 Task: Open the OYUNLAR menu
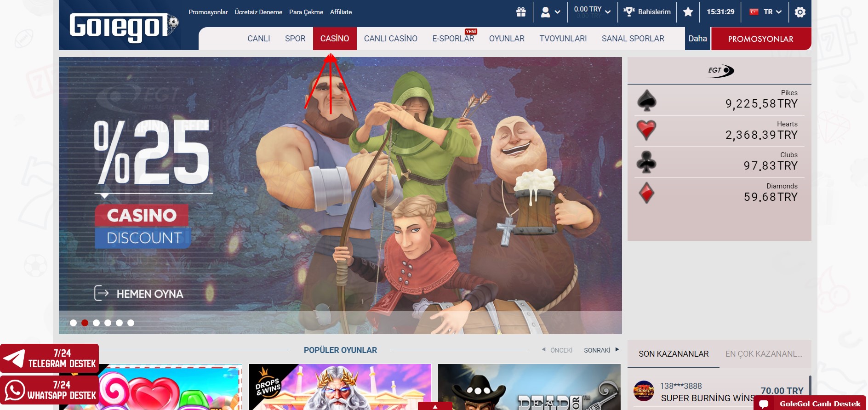coord(507,39)
